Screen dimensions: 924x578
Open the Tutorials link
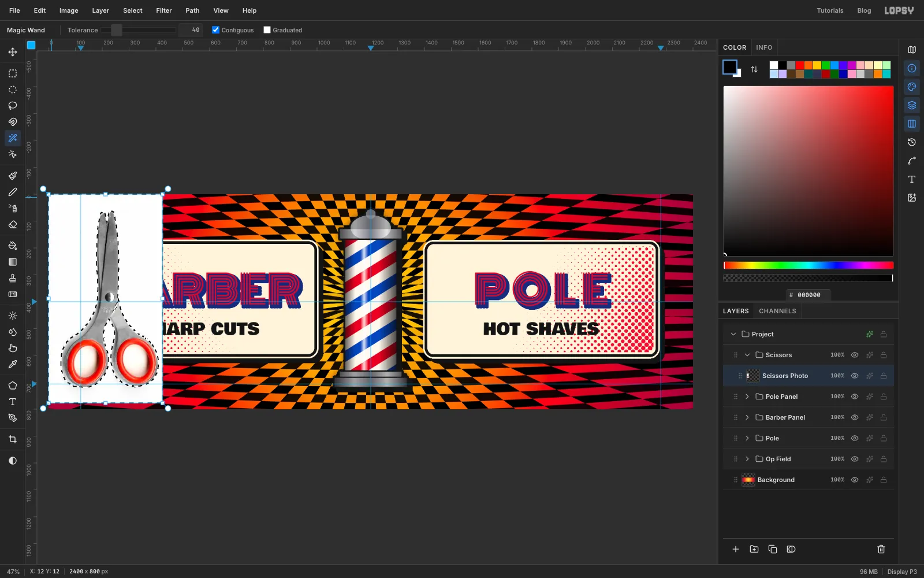click(830, 10)
